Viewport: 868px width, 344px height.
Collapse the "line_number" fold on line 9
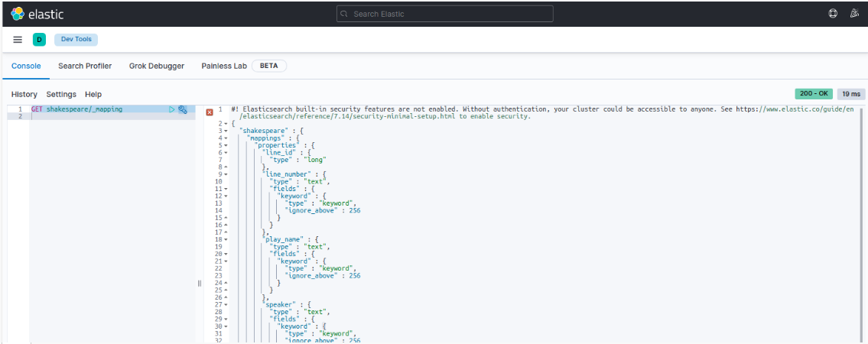click(226, 174)
